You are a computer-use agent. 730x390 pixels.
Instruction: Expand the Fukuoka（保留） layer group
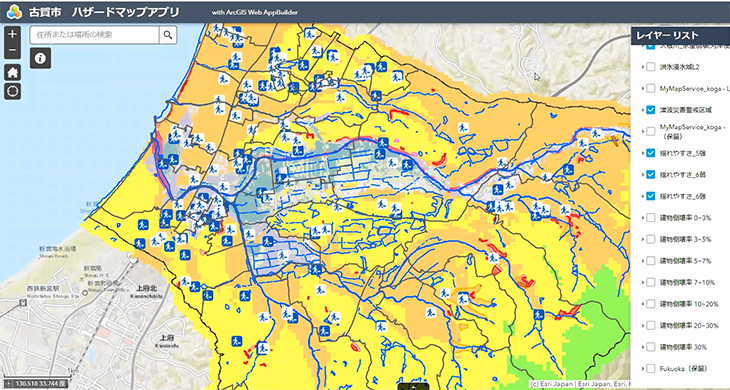(642, 369)
